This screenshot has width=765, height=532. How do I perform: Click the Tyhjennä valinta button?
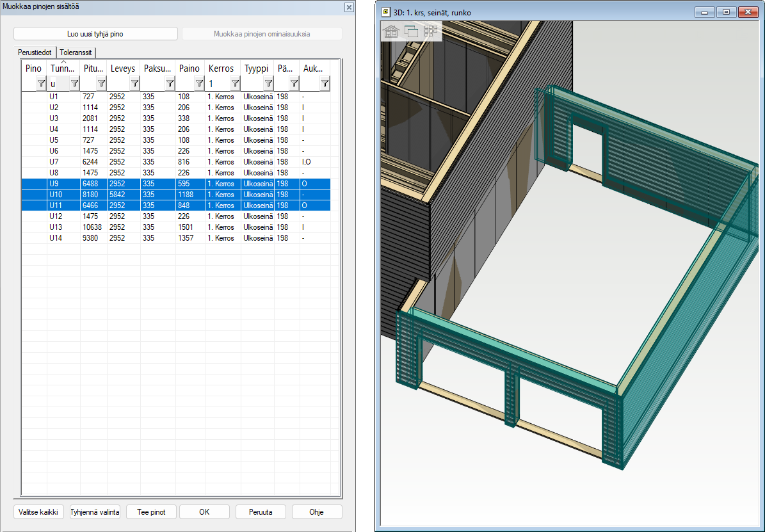pos(95,512)
